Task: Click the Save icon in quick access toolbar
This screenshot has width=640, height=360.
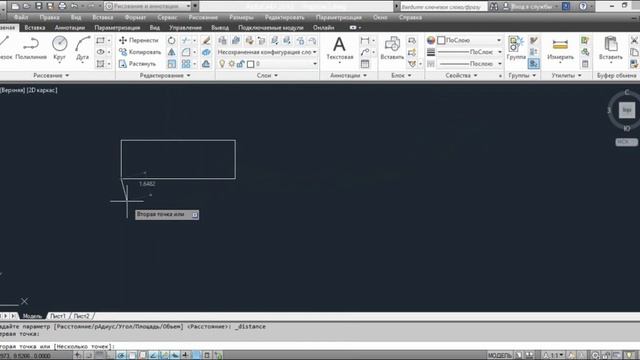Action: [39, 6]
